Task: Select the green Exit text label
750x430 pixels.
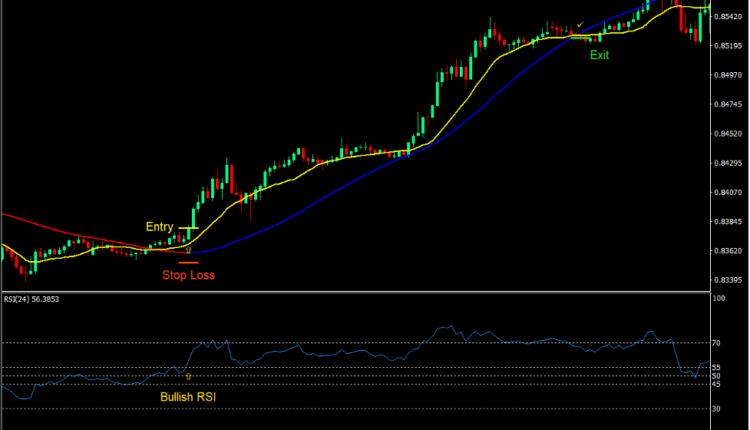Action: coord(599,55)
